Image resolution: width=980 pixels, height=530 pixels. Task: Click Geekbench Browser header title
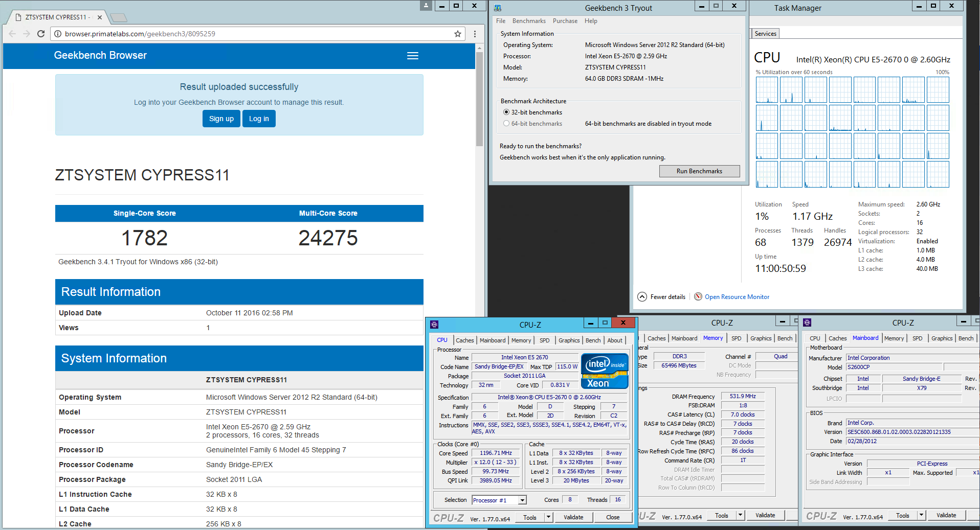pos(100,55)
